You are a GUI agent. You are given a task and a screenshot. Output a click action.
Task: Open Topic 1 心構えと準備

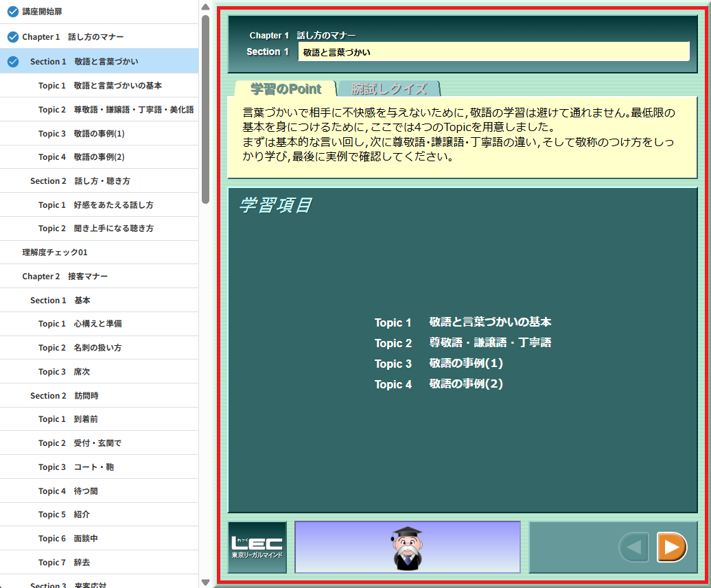click(100, 324)
